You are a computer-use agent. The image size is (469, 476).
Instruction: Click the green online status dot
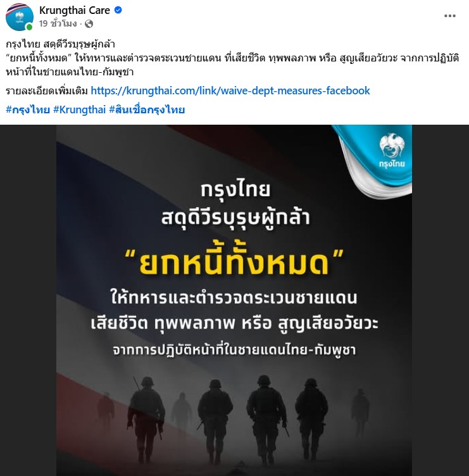pyautogui.click(x=29, y=27)
